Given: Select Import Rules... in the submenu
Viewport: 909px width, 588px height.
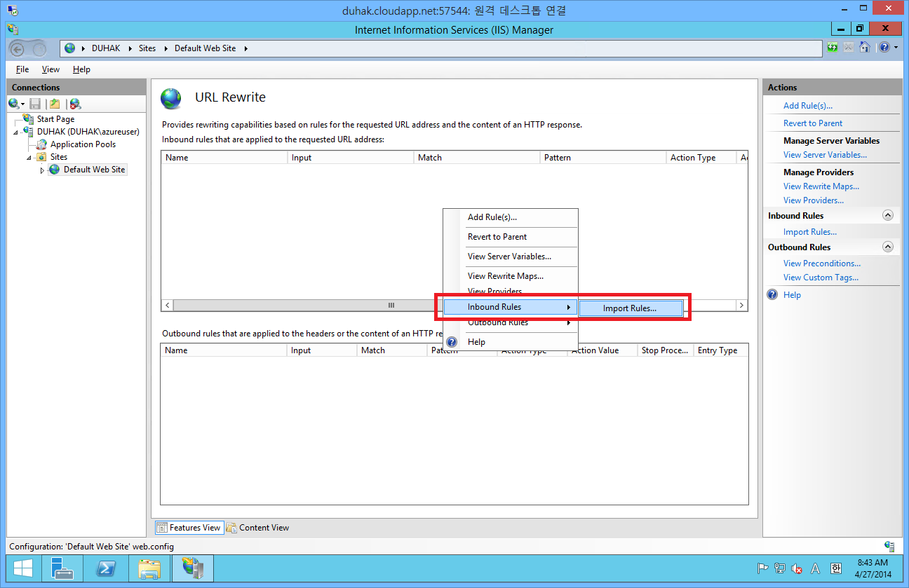Looking at the screenshot, I should [631, 308].
